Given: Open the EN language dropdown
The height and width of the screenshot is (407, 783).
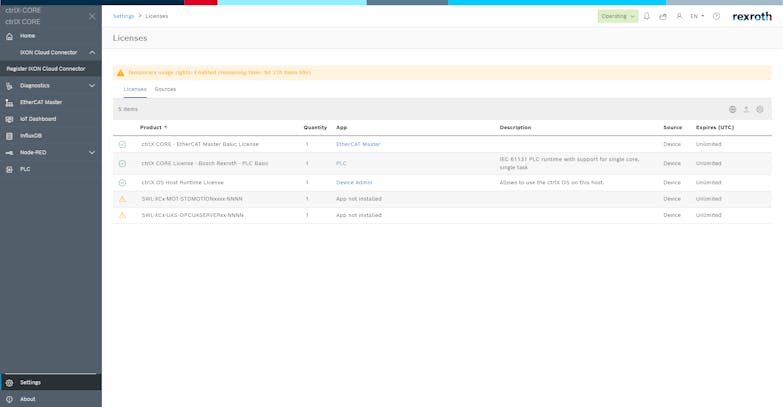Looking at the screenshot, I should 696,16.
